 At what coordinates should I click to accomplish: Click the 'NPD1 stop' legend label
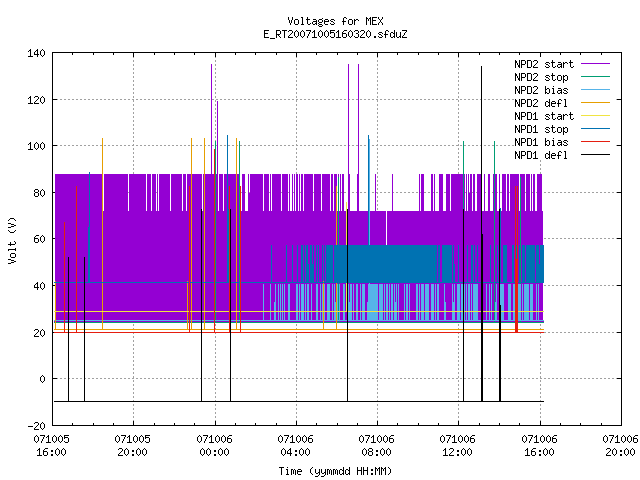tap(541, 129)
